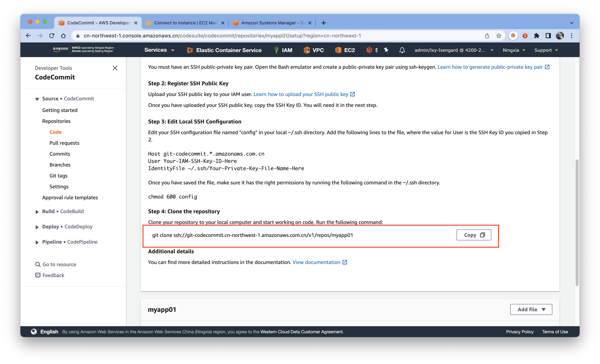Screen dimensions: 600x364
Task: Open the admin account dropdown
Action: pyautogui.click(x=454, y=50)
